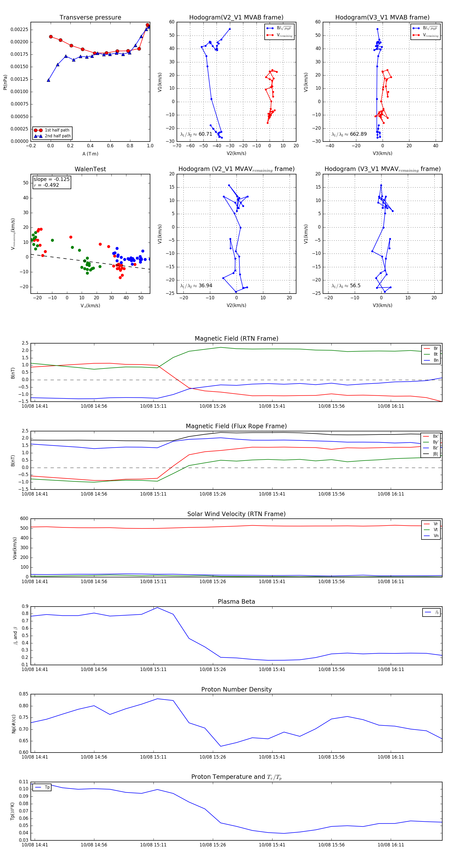
Task: Click the 'Vr' legend entry
Action: pos(431,524)
